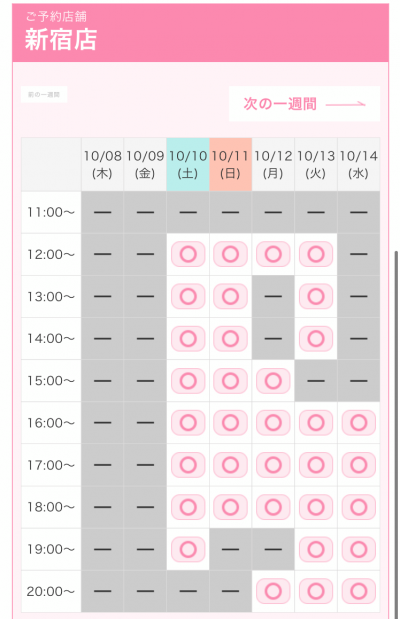400x619 pixels.
Task: Go back with 前の一週間 button
Action: coord(44,94)
